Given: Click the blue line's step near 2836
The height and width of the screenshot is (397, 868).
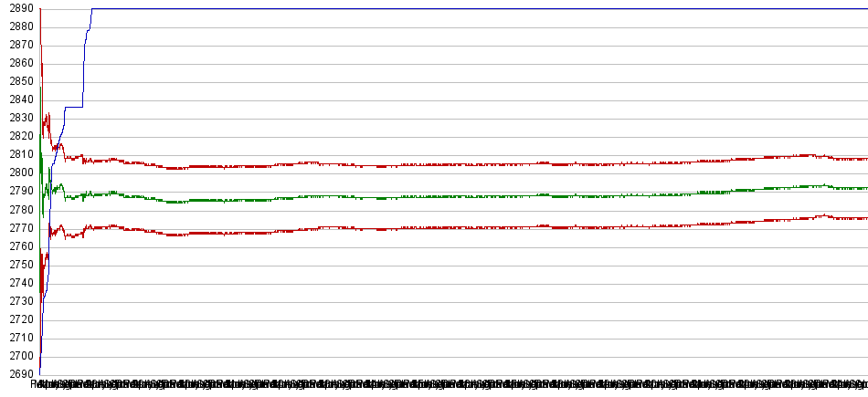Looking at the screenshot, I should 73,107.
